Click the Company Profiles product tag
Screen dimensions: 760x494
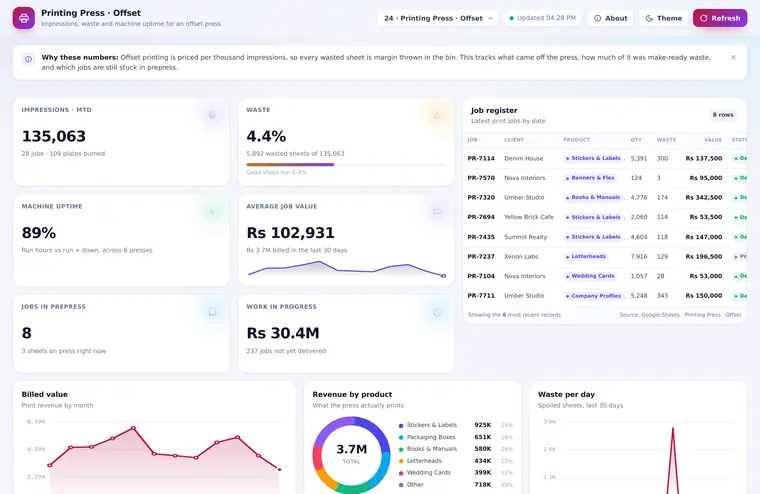click(x=594, y=295)
